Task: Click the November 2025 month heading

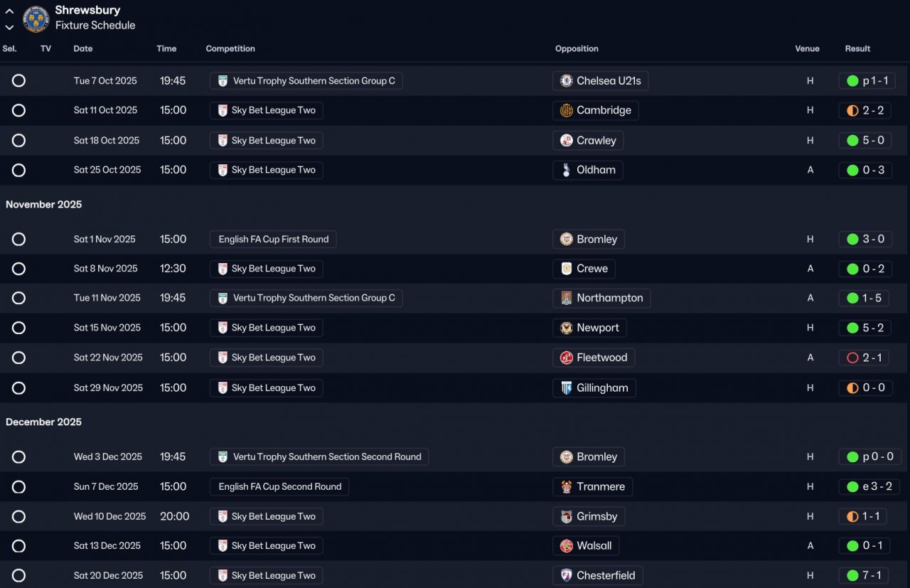Action: pyautogui.click(x=44, y=205)
